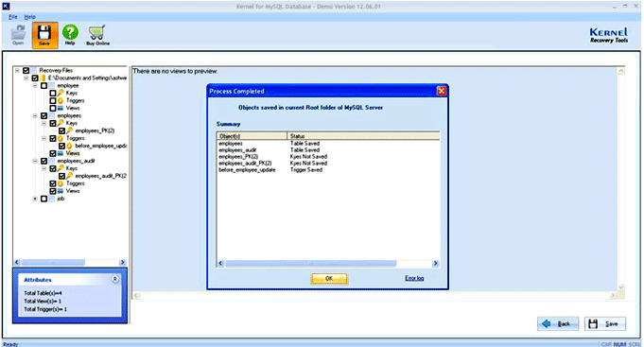644x347 pixels.
Task: Click the Kernel Recovery Tools logo
Action: [609, 35]
